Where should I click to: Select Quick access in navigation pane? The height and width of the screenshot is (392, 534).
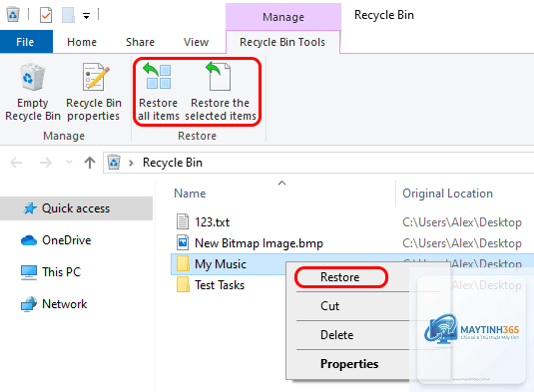76,208
